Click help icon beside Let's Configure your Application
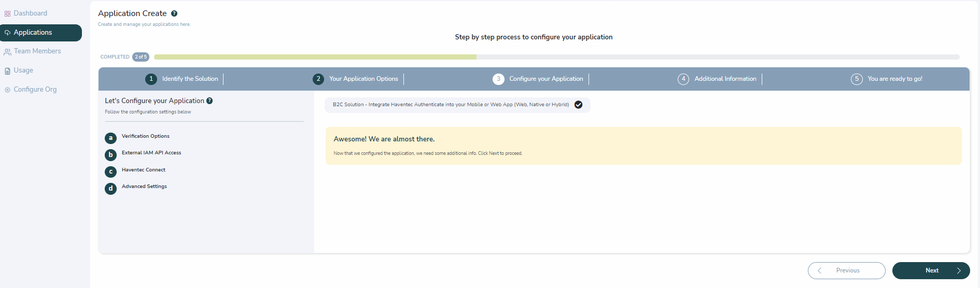Image resolution: width=980 pixels, height=288 pixels. (x=209, y=101)
